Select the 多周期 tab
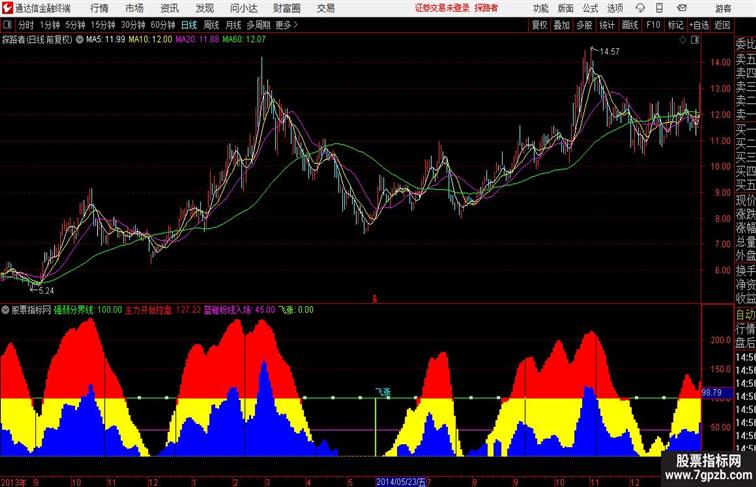 pos(258,25)
